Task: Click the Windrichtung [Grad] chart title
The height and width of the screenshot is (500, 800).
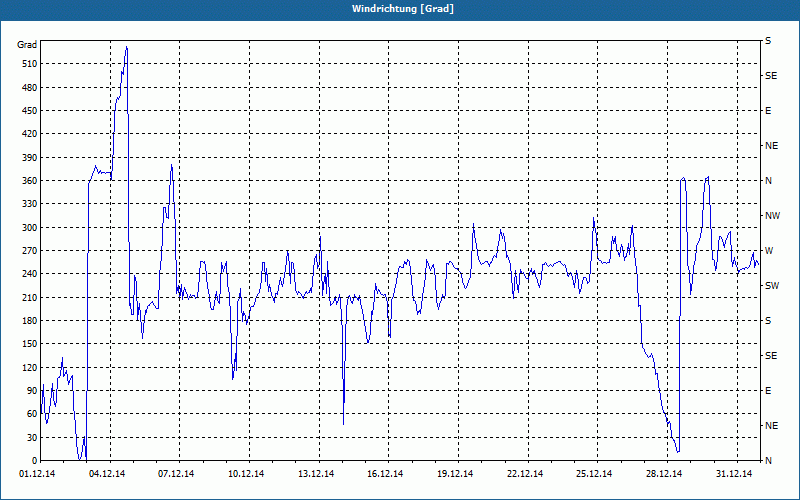Action: tap(403, 9)
